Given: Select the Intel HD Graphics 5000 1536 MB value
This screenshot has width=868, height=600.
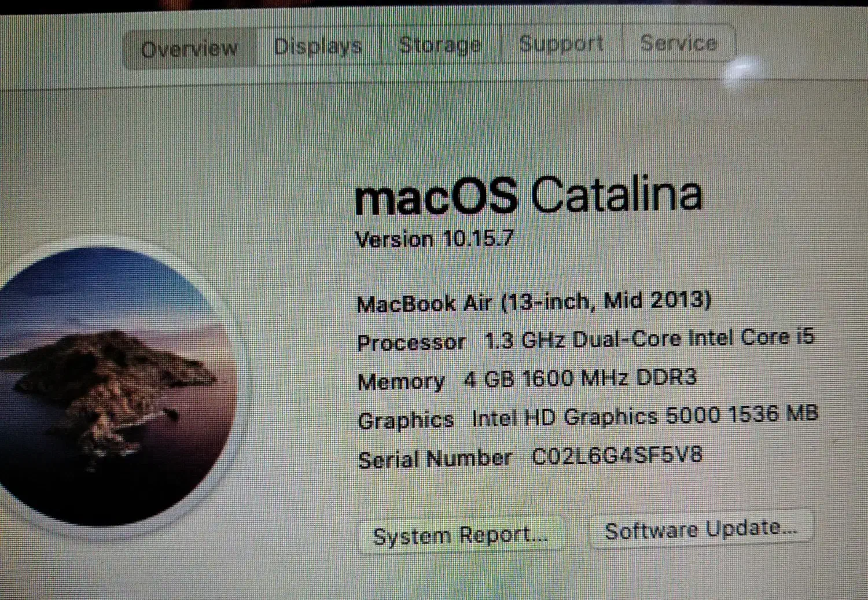Looking at the screenshot, I should tap(644, 415).
